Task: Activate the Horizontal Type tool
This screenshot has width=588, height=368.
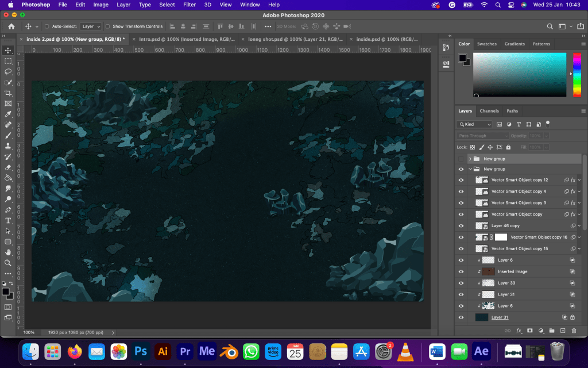Action: 8,220
